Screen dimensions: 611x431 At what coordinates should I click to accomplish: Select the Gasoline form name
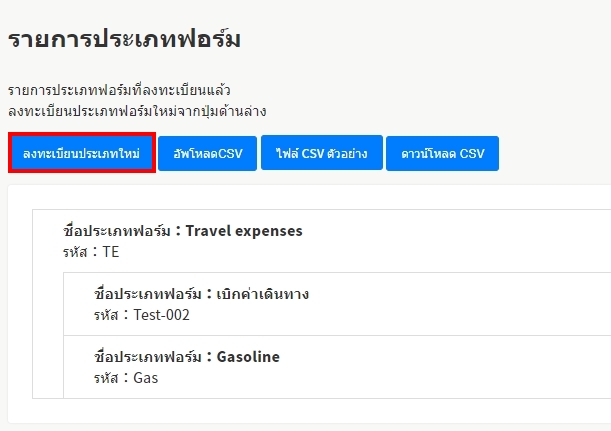(248, 356)
